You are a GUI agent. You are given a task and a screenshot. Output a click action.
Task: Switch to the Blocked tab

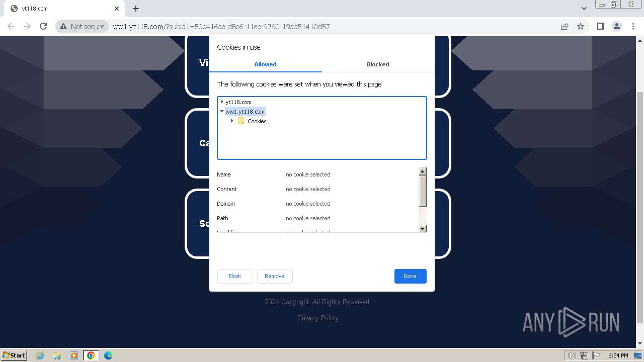tap(378, 64)
